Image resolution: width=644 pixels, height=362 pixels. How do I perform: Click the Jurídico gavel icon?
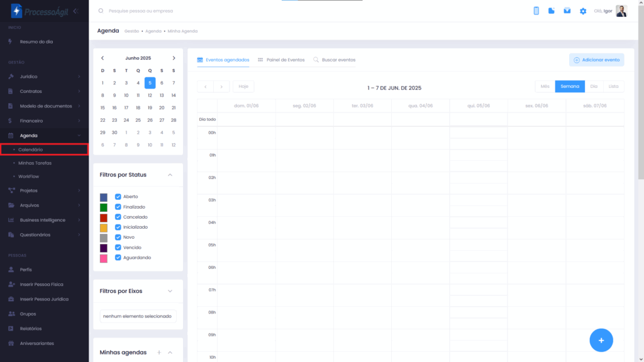[11, 76]
